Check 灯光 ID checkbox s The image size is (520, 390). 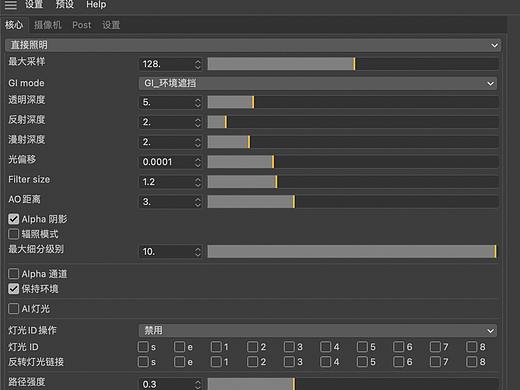(x=143, y=347)
